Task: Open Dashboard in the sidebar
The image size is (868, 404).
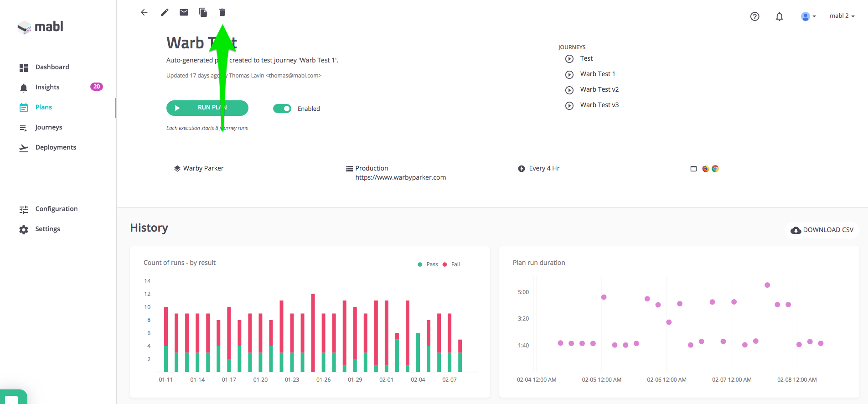Action: (52, 67)
